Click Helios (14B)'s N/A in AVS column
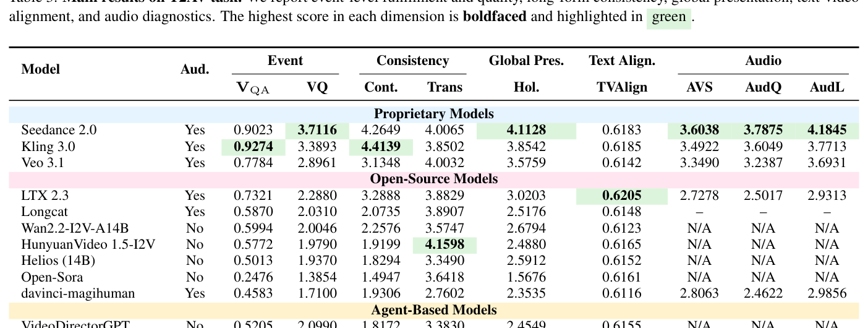This screenshot has width=868, height=328. [699, 261]
